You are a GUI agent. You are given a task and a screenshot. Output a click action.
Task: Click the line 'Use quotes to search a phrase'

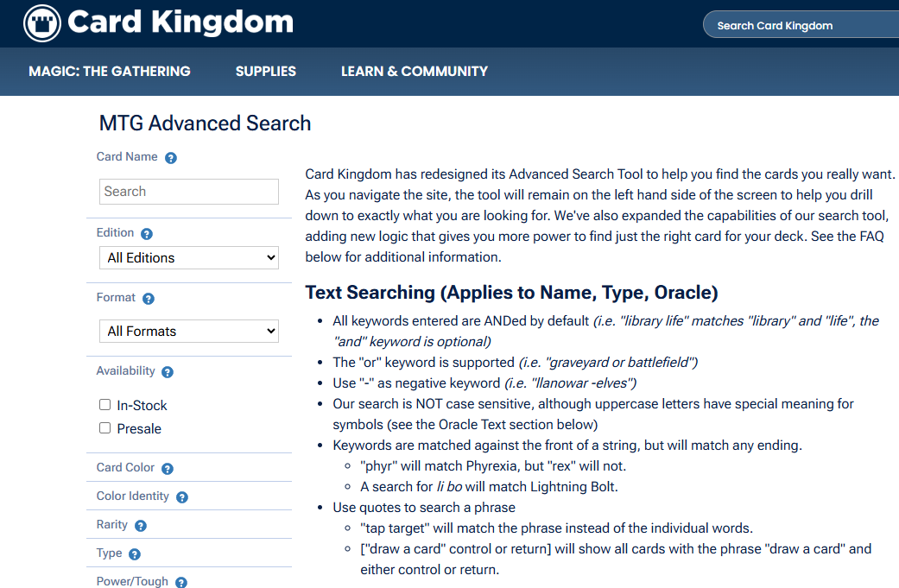(x=424, y=507)
